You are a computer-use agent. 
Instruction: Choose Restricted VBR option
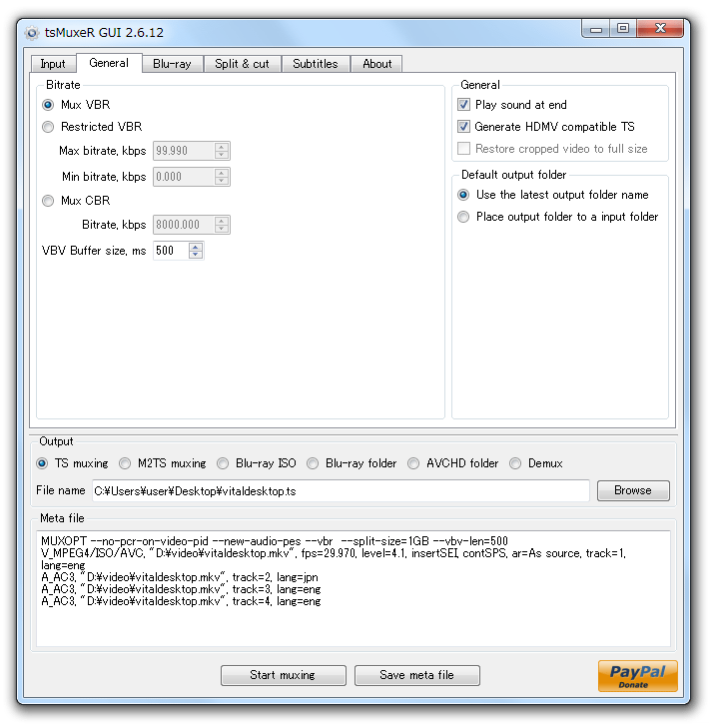point(48,127)
